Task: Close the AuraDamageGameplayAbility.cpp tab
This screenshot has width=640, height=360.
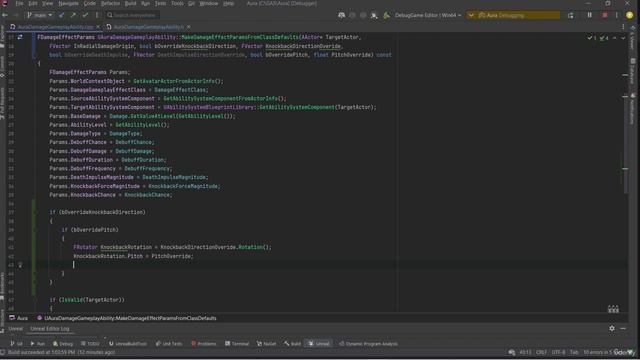Action: pyautogui.click(x=98, y=27)
